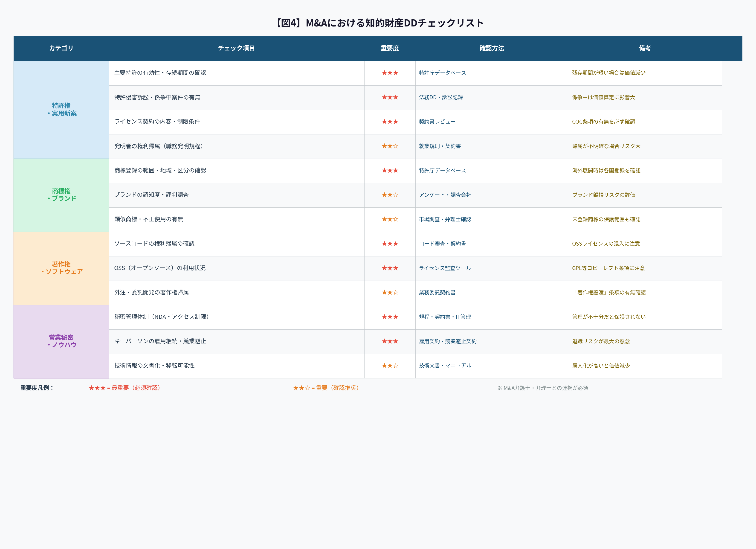This screenshot has width=756, height=549.
Task: Click star rating in ソースコードの権利帰属 row
Action: (390, 243)
